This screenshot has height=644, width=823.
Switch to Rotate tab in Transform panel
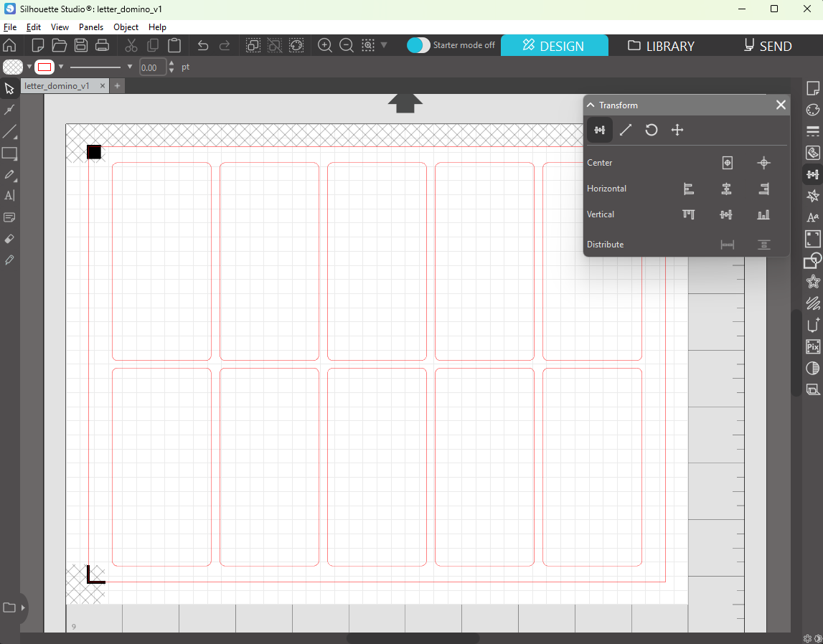pos(652,130)
